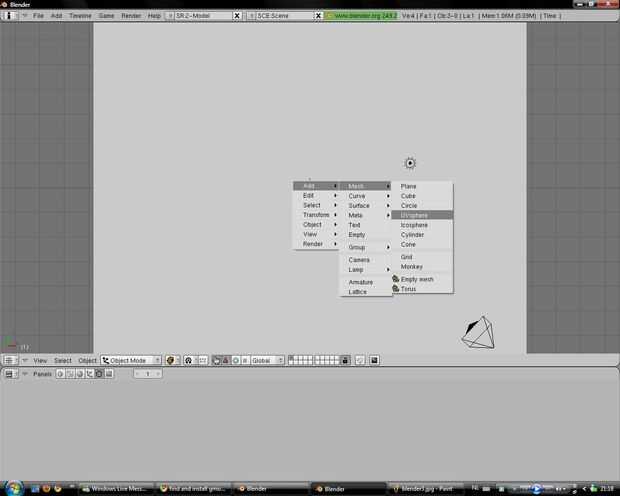Open the Game menu

pos(106,16)
